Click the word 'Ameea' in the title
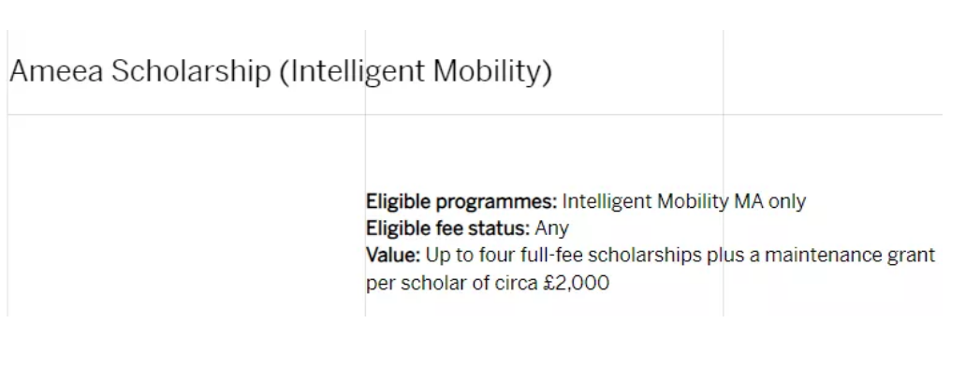This screenshot has height=368, width=980. (x=56, y=71)
